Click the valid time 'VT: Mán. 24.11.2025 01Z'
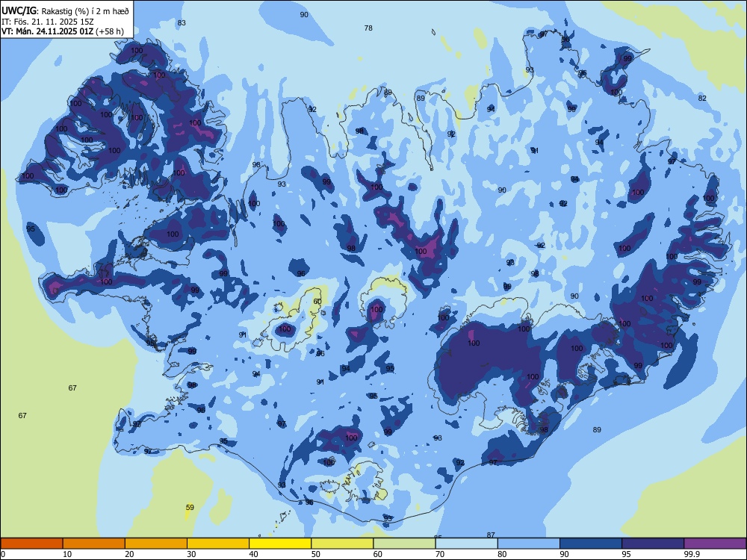 point(47,32)
